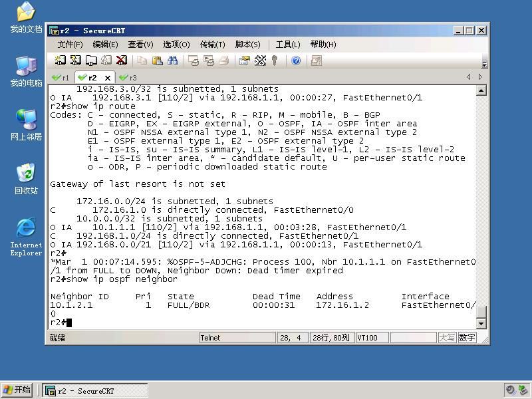The image size is (532, 399).
Task: Click 'Gateway of last resort is not set'
Action: pos(138,184)
